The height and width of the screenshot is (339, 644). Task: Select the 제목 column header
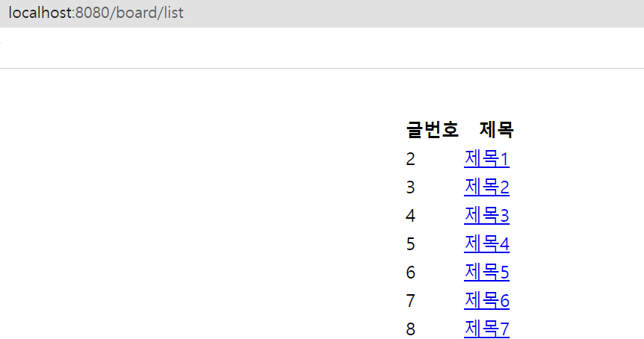tap(497, 130)
